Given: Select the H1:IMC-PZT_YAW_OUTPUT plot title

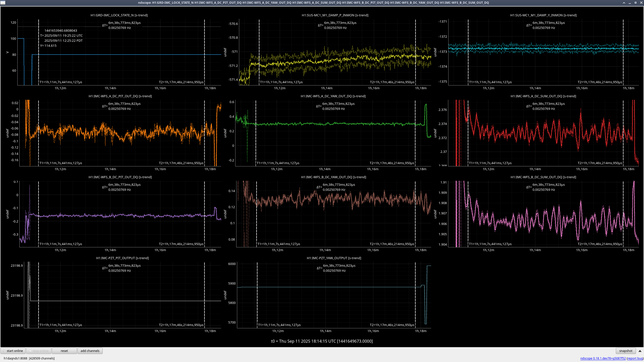Looking at the screenshot, I should tap(334, 258).
